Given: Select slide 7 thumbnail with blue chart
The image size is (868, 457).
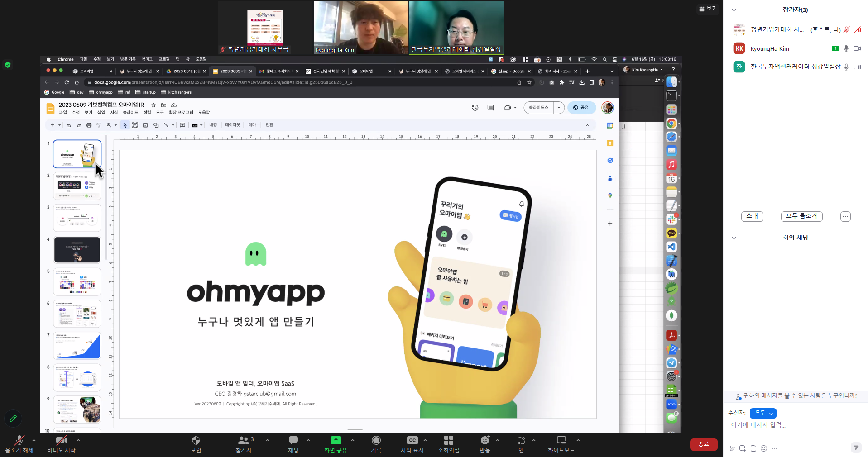Looking at the screenshot, I should [x=77, y=346].
